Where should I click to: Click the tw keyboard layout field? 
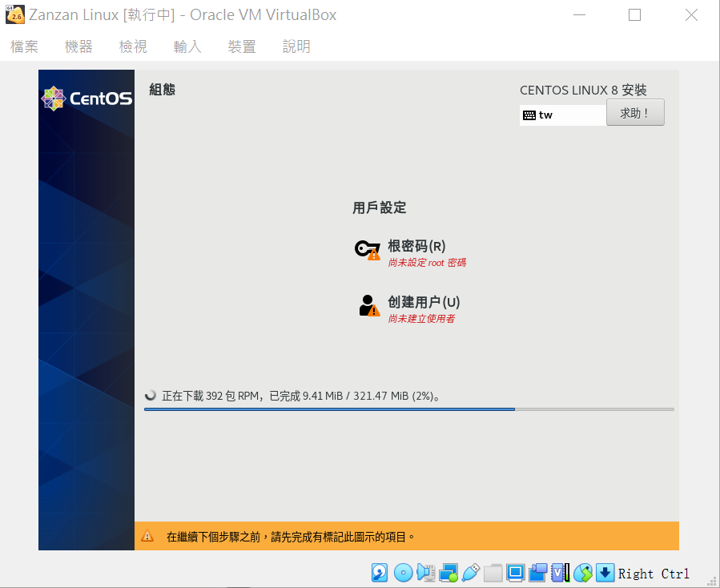[563, 115]
